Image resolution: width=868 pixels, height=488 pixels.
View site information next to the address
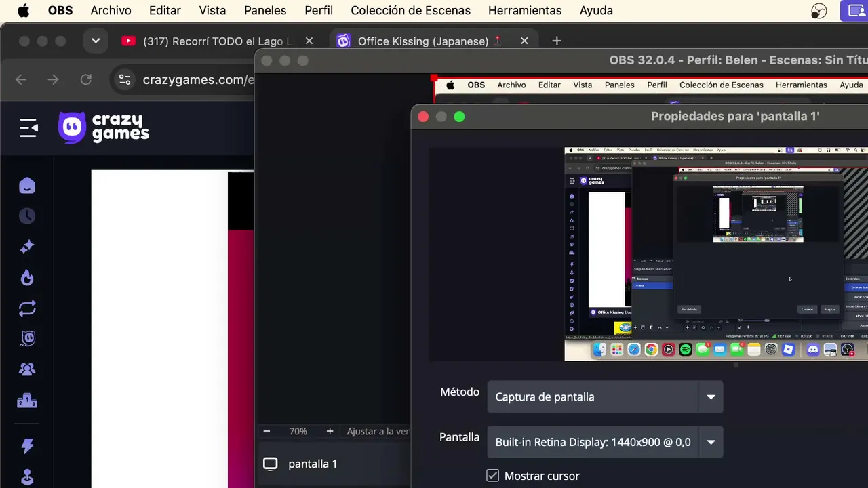(x=125, y=80)
